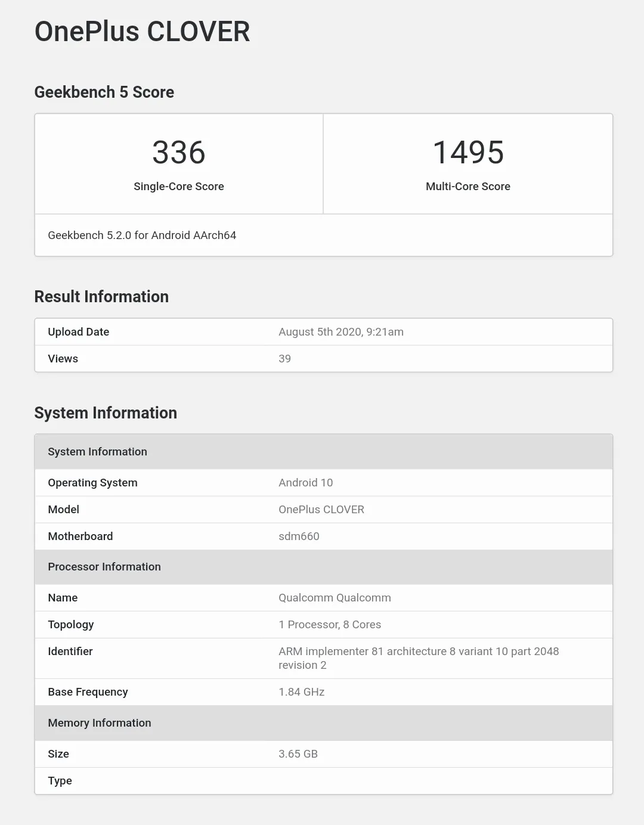Click the large System Information section heading
The image size is (644, 825).
coord(106,413)
